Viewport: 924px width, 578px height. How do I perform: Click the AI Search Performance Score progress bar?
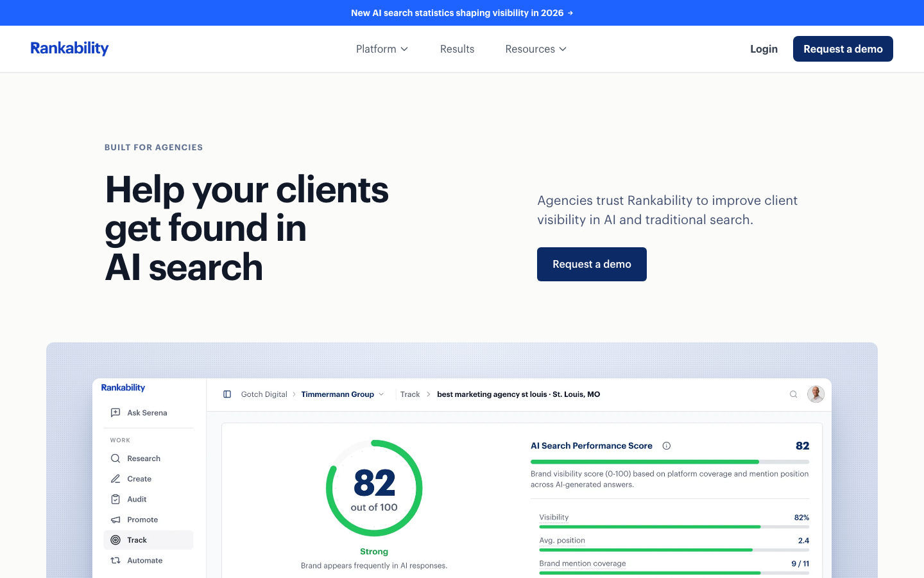point(670,462)
